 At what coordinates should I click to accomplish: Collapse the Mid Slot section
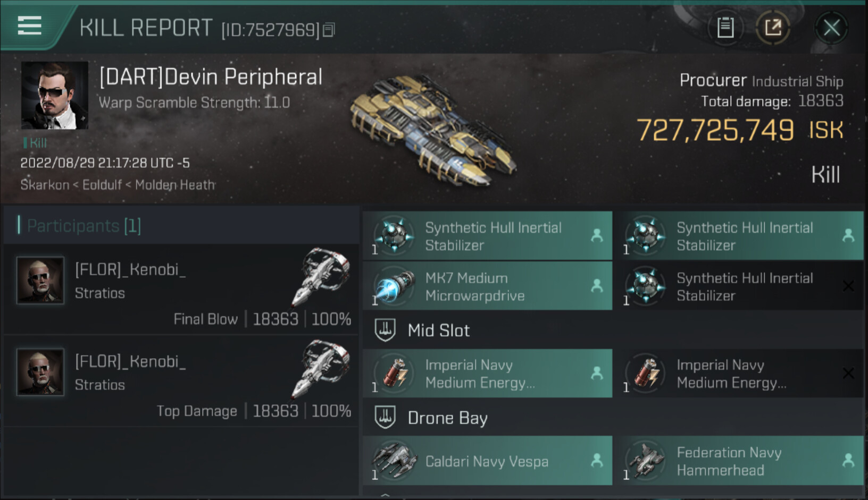click(x=385, y=330)
